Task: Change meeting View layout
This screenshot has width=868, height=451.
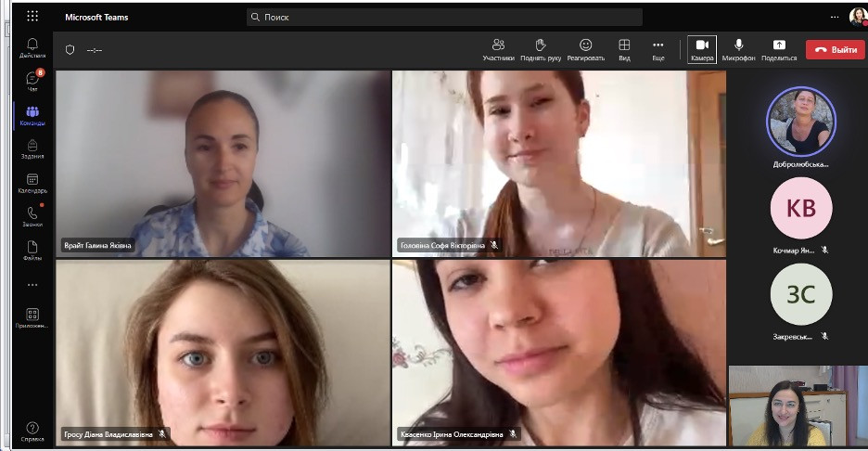Action: [624, 50]
